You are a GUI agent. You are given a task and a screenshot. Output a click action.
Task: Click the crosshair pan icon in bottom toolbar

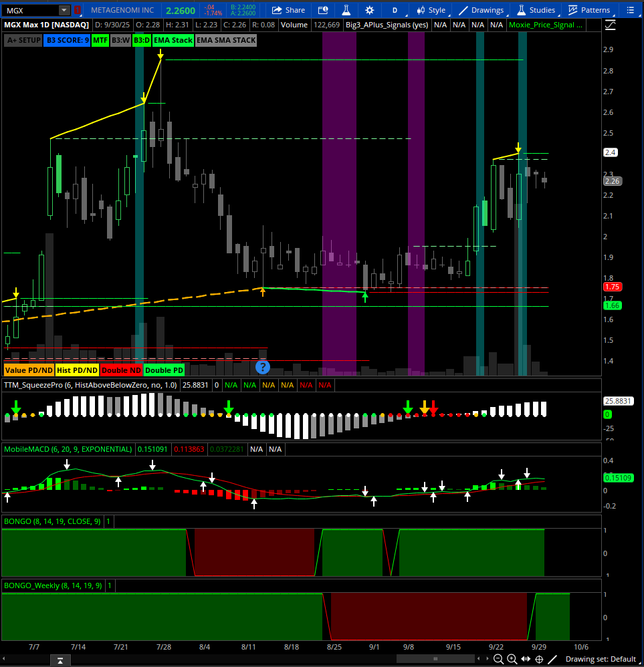(539, 659)
